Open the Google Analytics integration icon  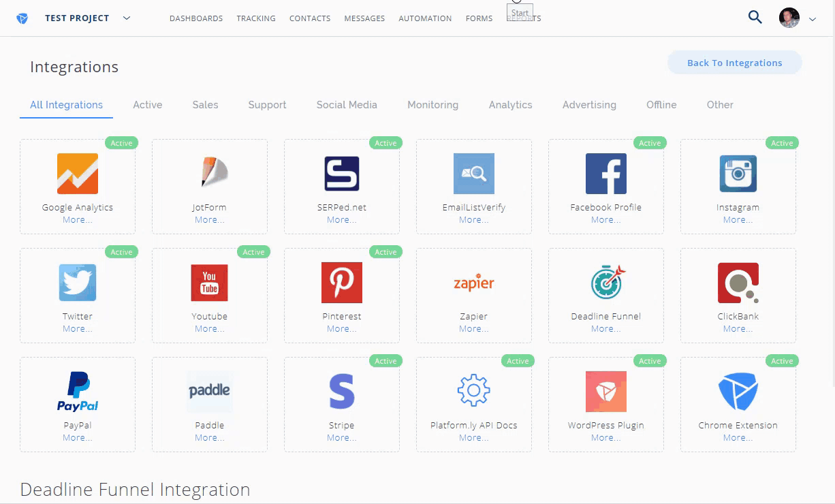pos(78,174)
